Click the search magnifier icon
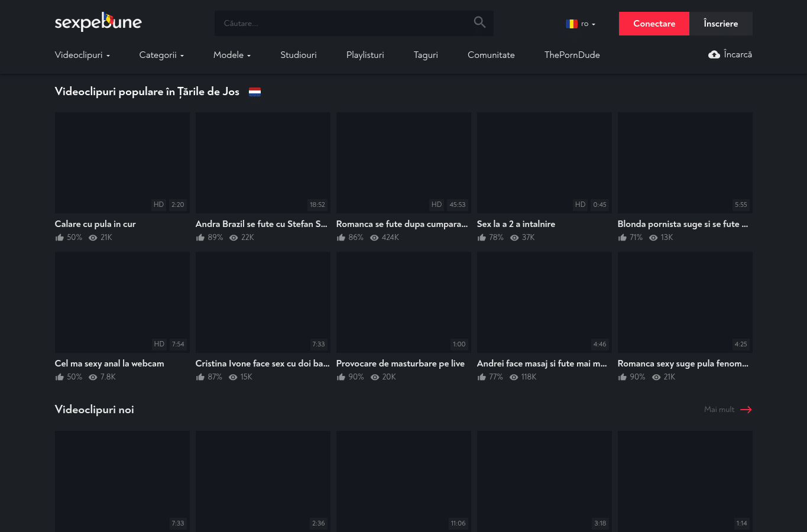Viewport: 807px width, 532px height. 479,22
